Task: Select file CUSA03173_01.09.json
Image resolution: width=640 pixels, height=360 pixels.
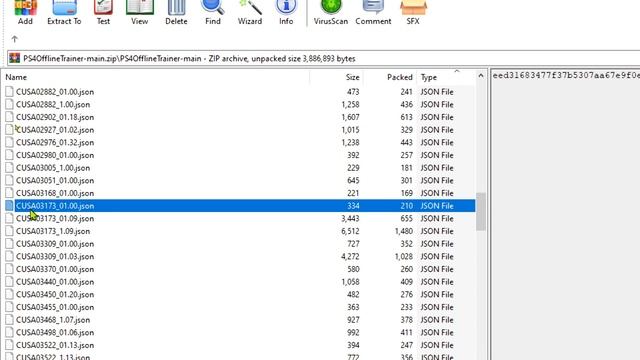Action: tap(55, 218)
